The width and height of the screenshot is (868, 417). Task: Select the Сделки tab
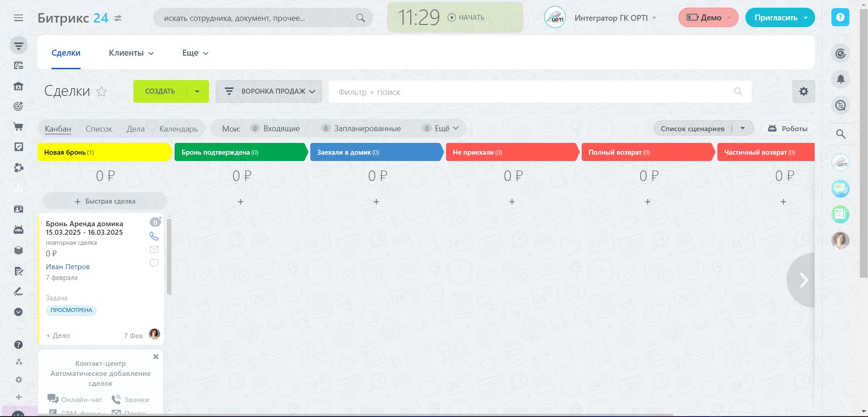66,53
